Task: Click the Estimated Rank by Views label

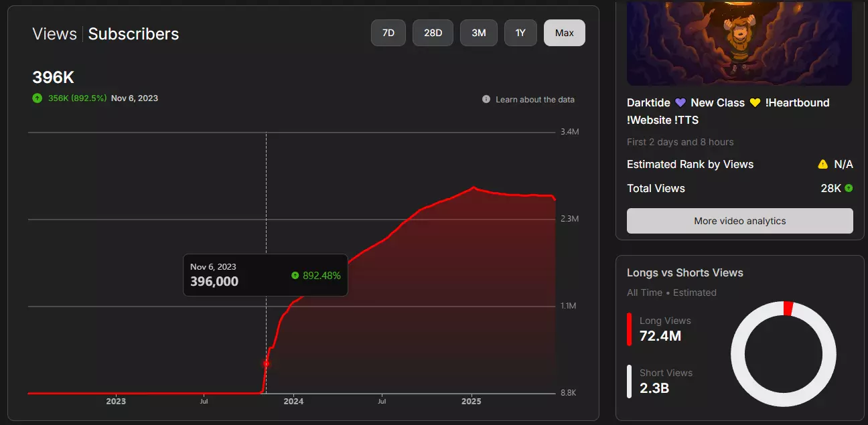Action: tap(690, 164)
